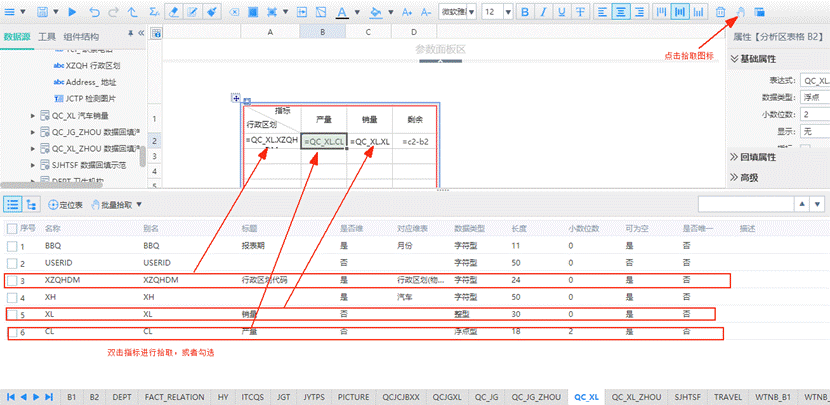830x405 pixels.
Task: Switch to the 组件结构 tab
Action: pyautogui.click(x=81, y=37)
